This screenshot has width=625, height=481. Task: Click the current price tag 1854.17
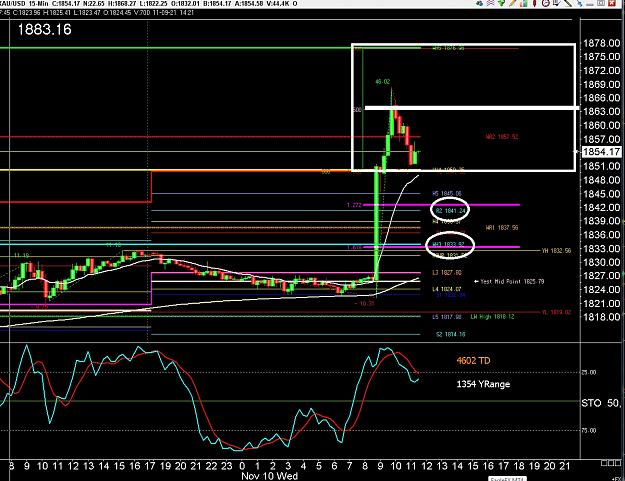(x=601, y=152)
